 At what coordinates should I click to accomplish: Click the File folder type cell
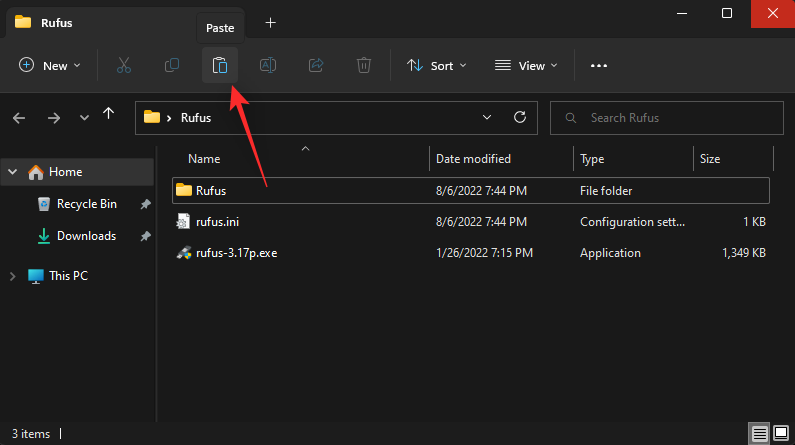(606, 191)
